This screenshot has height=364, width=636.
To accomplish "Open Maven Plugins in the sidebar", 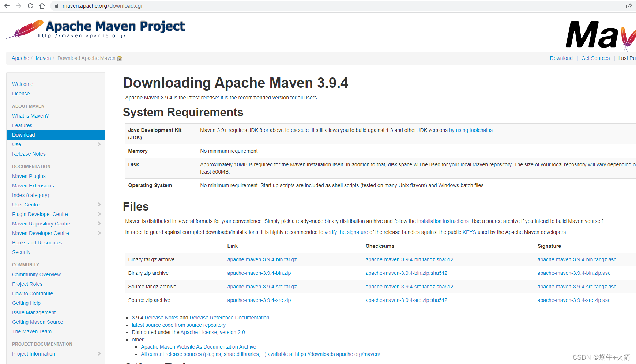I will pyautogui.click(x=29, y=176).
